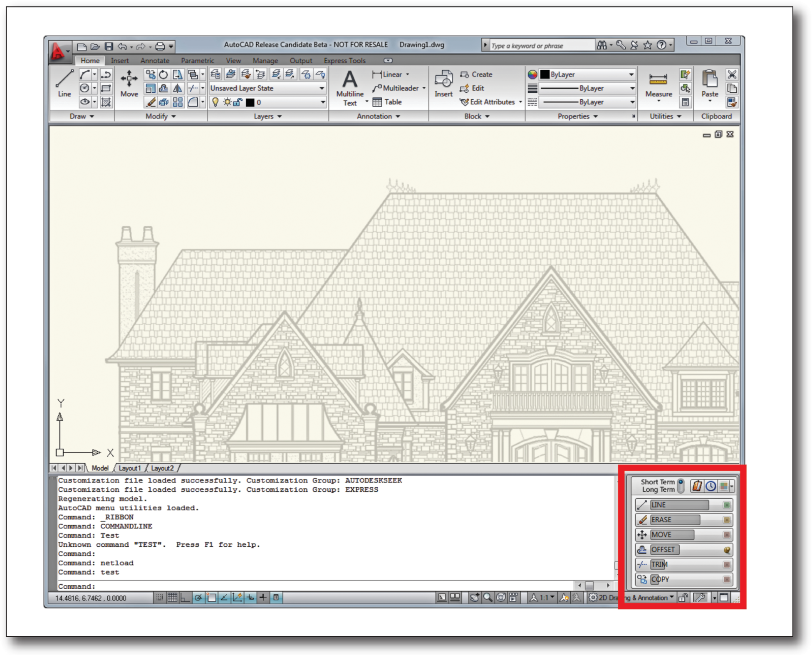Click the Copy tool in Modify panel
This screenshot has height=655, width=812.
(x=150, y=74)
